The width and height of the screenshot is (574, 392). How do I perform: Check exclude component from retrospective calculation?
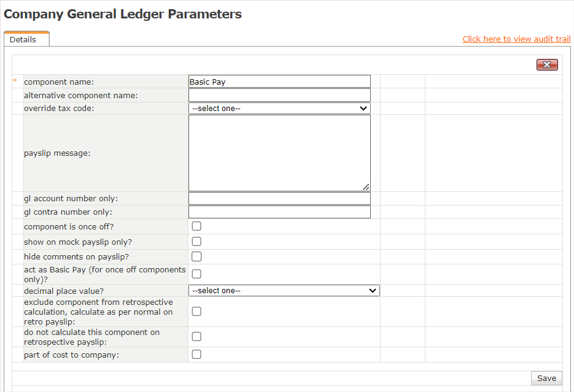(x=196, y=312)
